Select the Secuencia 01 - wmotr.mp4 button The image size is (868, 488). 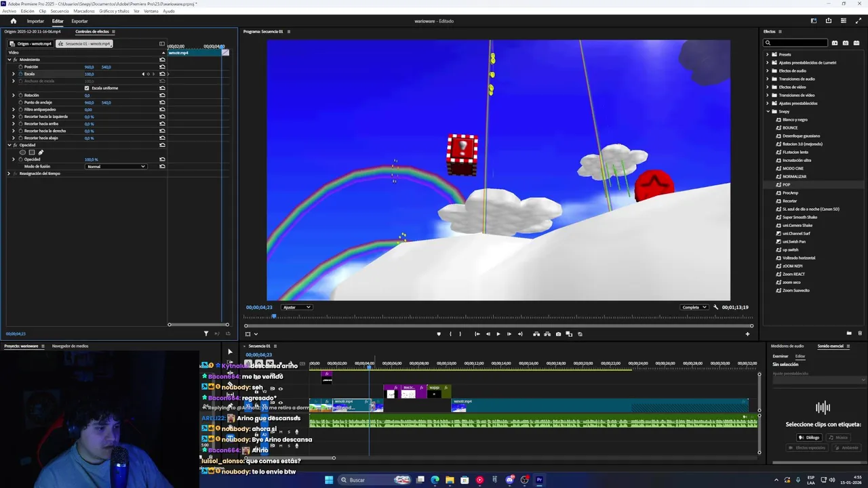click(84, 43)
